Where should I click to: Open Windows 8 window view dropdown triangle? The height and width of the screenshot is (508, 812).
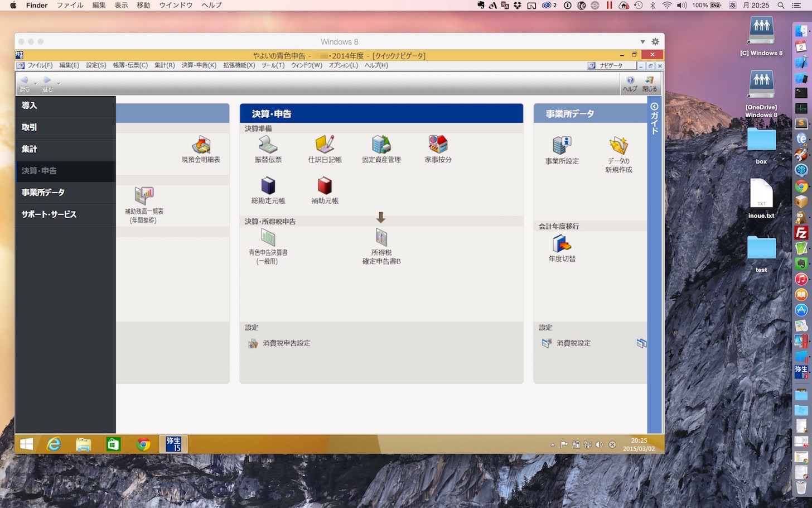pyautogui.click(x=642, y=42)
